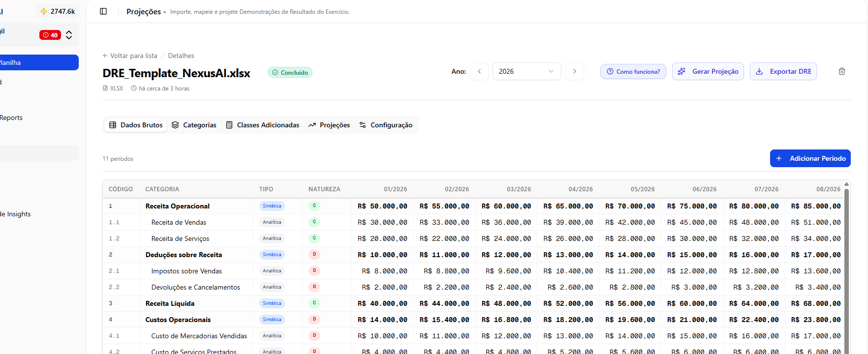Select the Receita de Vendas row name
The width and height of the screenshot is (868, 354).
point(179,222)
